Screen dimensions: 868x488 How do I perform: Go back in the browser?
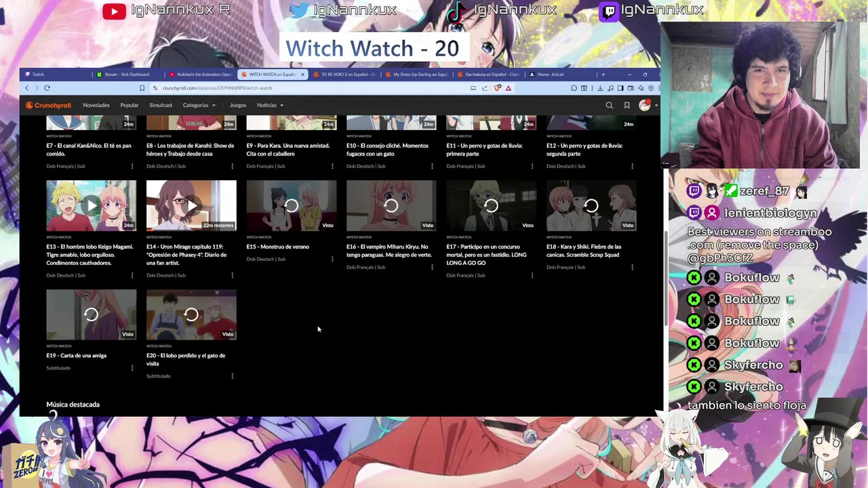click(27, 88)
